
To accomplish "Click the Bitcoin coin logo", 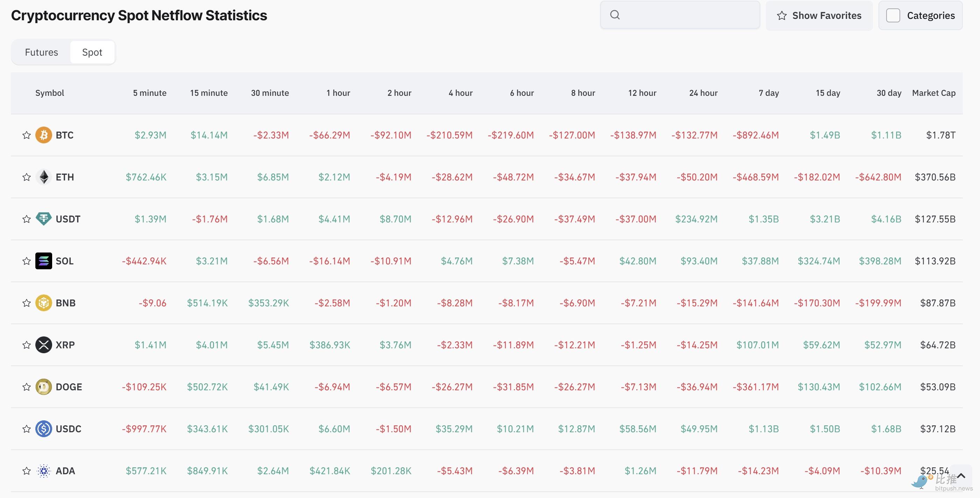I will [44, 135].
